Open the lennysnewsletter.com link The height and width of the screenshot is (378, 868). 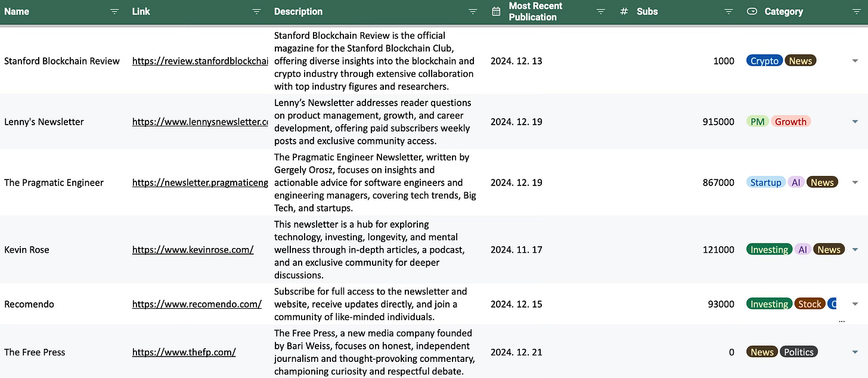click(x=200, y=122)
